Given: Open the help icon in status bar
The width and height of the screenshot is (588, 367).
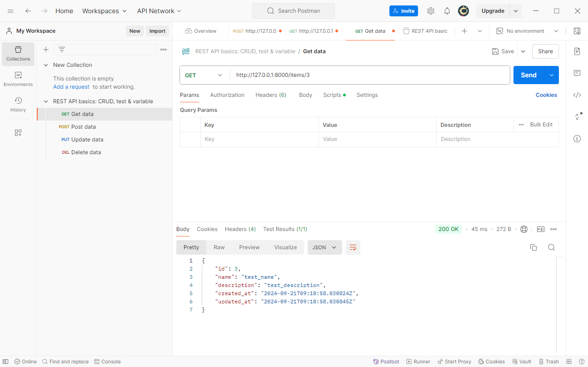Looking at the screenshot, I should [x=581, y=362].
